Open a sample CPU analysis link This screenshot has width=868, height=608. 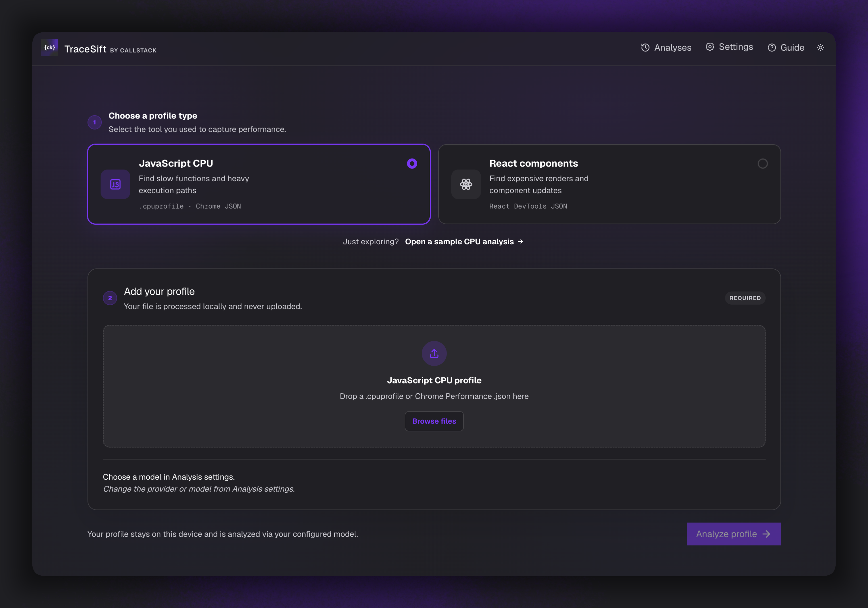[464, 241]
